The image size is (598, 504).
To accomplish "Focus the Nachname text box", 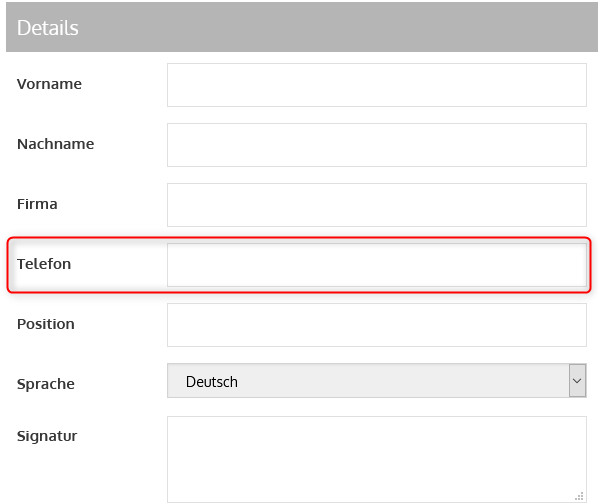I will [x=376, y=145].
